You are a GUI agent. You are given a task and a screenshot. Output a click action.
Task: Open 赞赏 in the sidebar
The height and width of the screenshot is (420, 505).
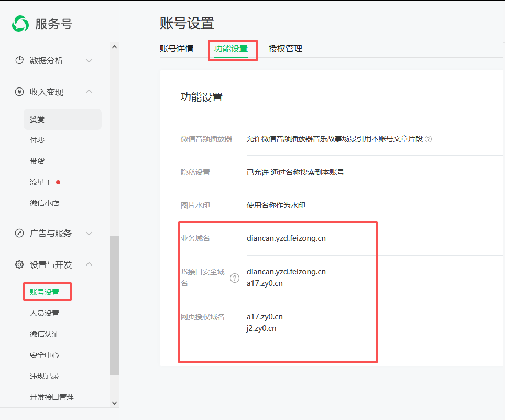pos(37,119)
